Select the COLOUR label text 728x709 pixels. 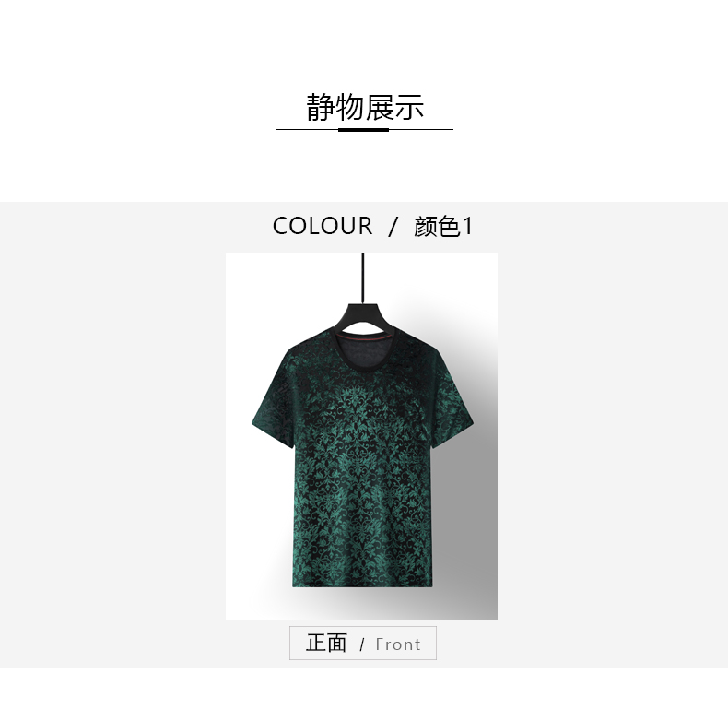323,226
